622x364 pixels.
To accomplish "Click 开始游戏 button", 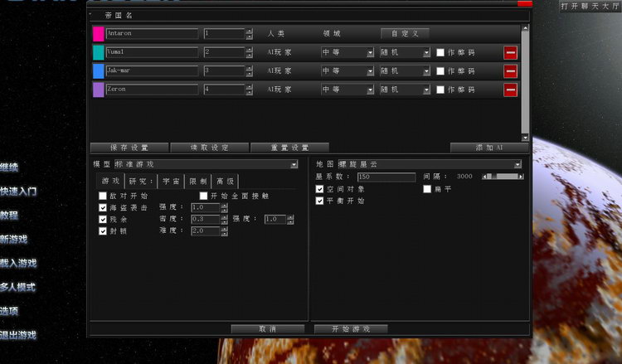I will 351,329.
